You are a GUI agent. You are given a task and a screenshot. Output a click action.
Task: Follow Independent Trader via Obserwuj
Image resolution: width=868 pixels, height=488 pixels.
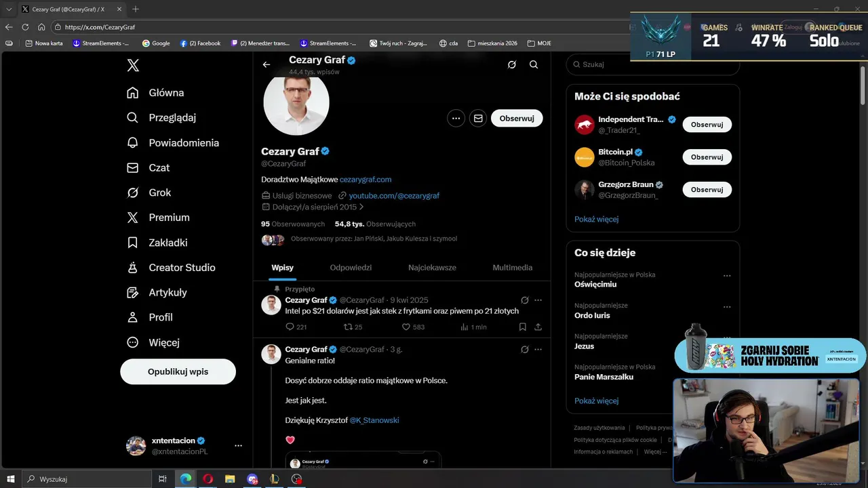click(x=707, y=125)
